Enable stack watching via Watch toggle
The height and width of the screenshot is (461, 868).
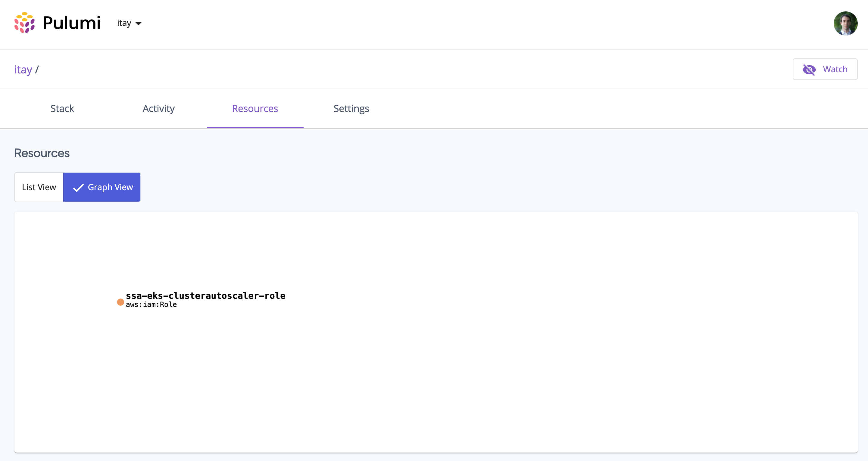click(825, 69)
